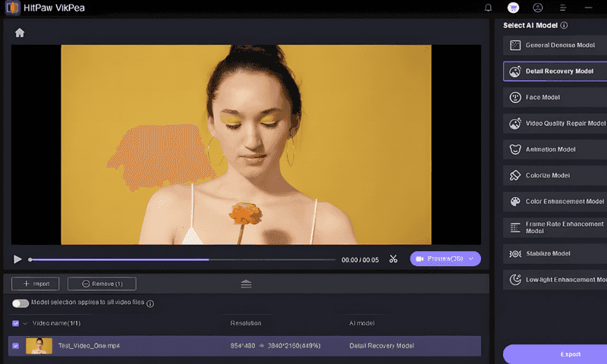
Task: Select the General Denoise Model
Action: tap(555, 45)
